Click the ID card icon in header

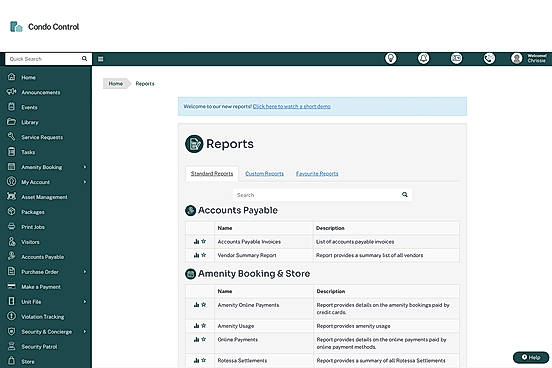tap(457, 58)
